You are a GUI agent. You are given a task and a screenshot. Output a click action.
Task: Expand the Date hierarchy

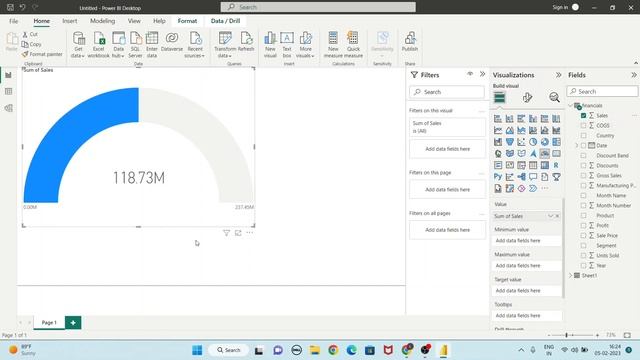(x=577, y=145)
